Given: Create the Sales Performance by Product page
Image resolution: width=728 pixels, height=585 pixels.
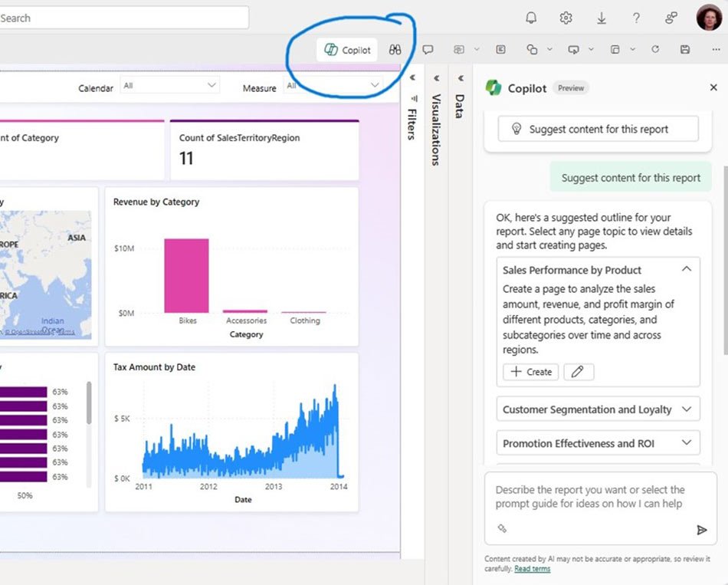Looking at the screenshot, I should pos(531,372).
